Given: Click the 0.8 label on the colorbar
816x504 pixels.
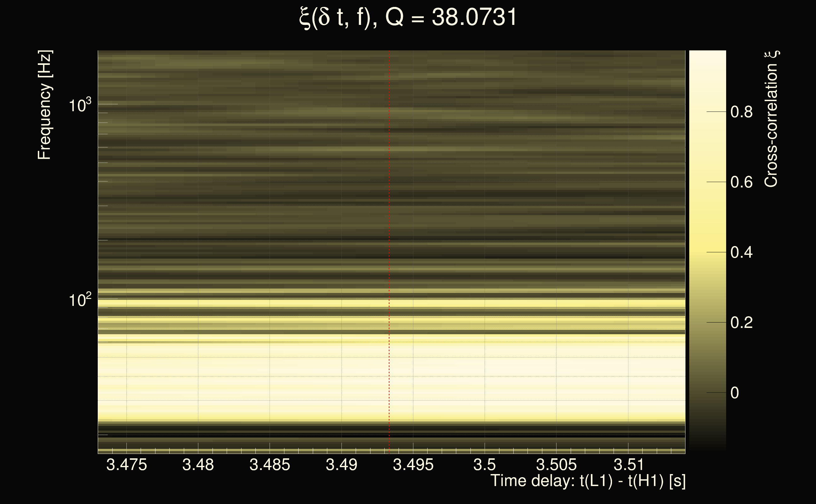Looking at the screenshot, I should point(741,112).
